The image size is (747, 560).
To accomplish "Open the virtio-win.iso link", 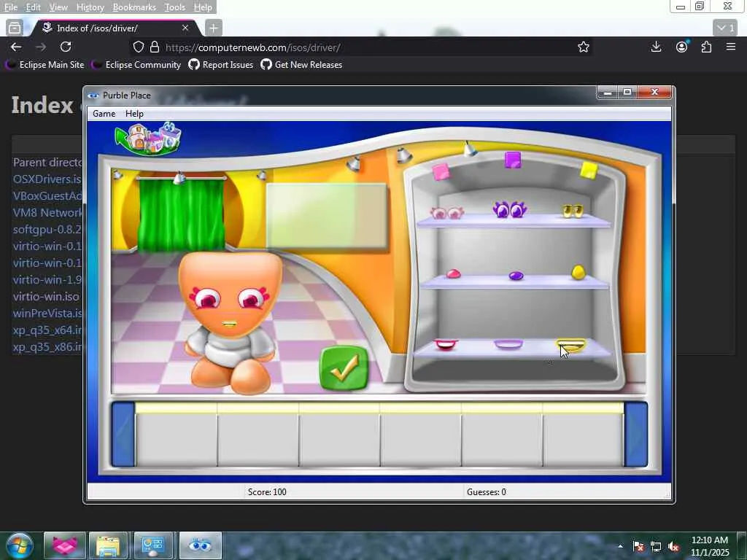I will [46, 296].
